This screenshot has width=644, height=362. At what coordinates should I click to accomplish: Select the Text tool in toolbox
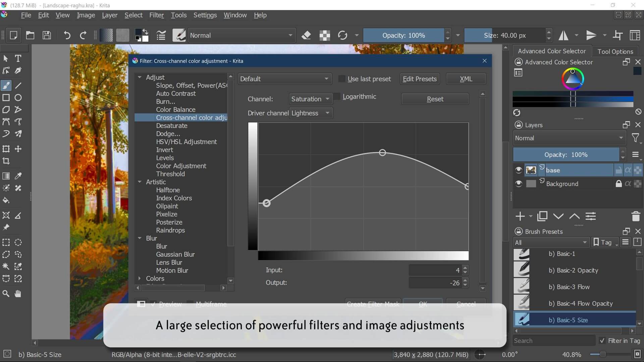[x=18, y=58]
